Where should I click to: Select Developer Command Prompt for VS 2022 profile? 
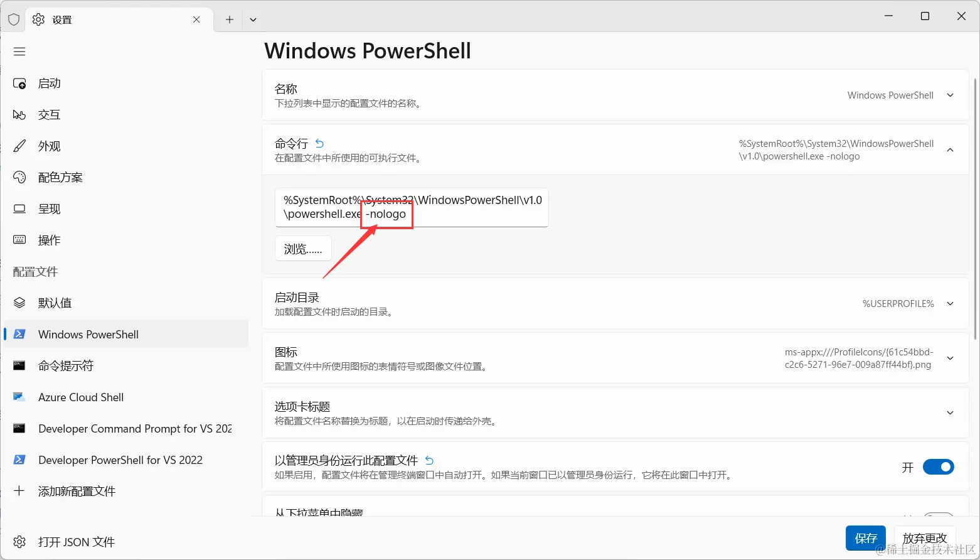[x=125, y=429]
